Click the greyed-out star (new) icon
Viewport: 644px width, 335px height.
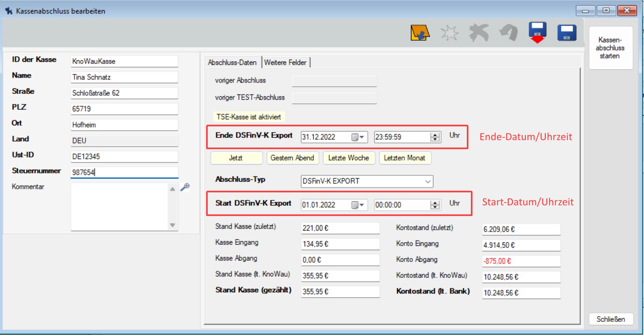click(449, 33)
